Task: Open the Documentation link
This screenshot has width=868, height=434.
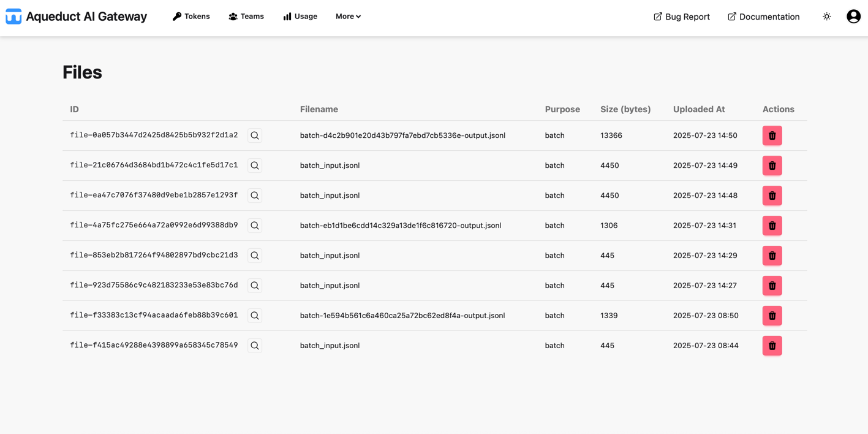Action: click(x=763, y=17)
